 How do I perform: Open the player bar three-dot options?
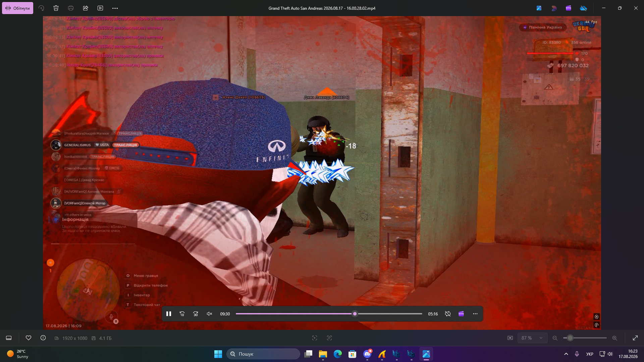pyautogui.click(x=475, y=314)
